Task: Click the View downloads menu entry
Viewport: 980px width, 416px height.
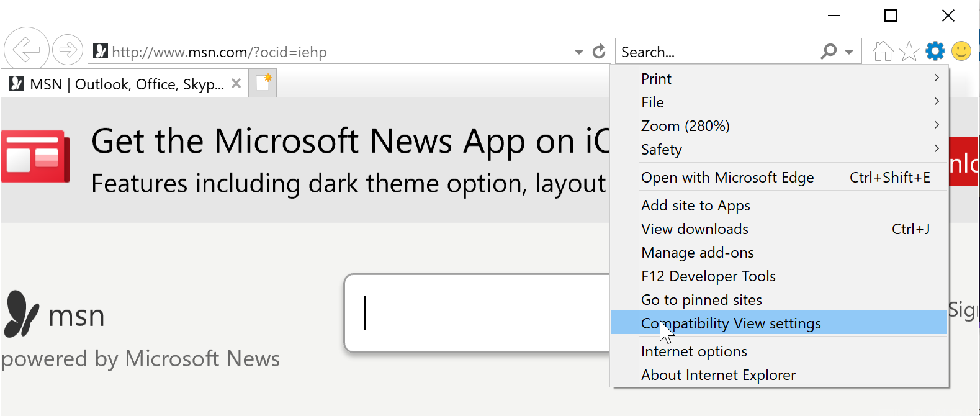Action: tap(695, 229)
